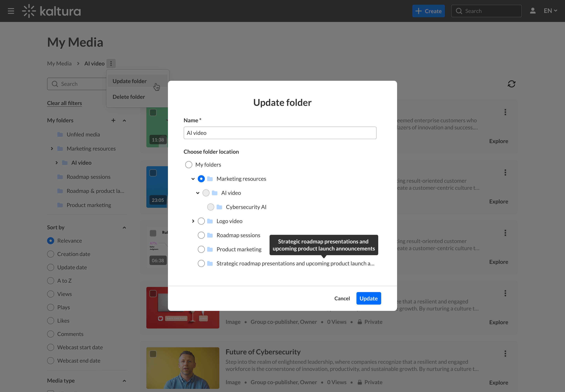Expand the Logo video folder tree

pos(193,221)
